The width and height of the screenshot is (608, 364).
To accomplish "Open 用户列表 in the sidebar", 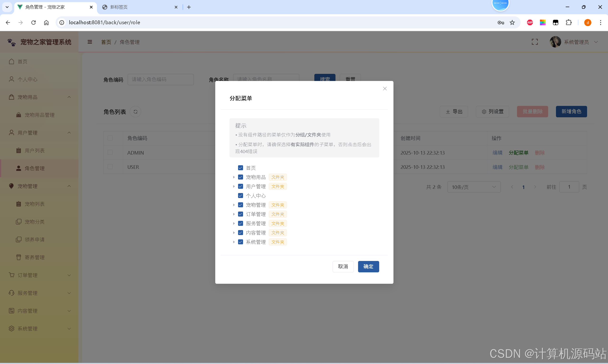I will click(x=39, y=151).
